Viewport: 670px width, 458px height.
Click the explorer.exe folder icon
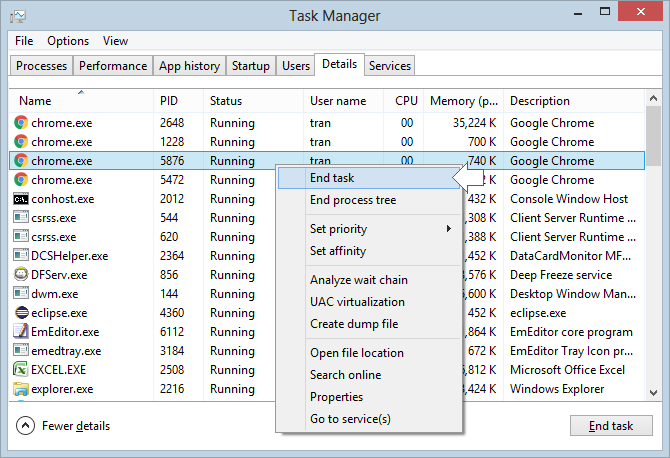click(x=21, y=389)
